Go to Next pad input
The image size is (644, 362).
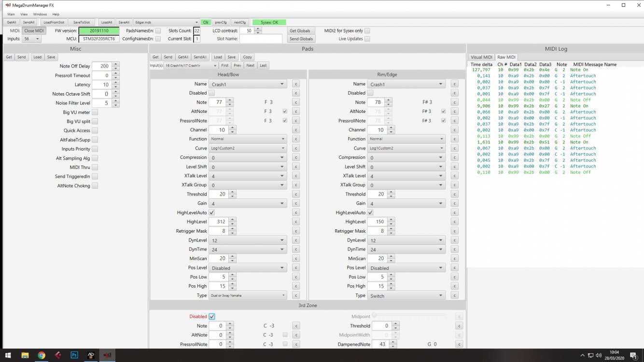(x=250, y=65)
